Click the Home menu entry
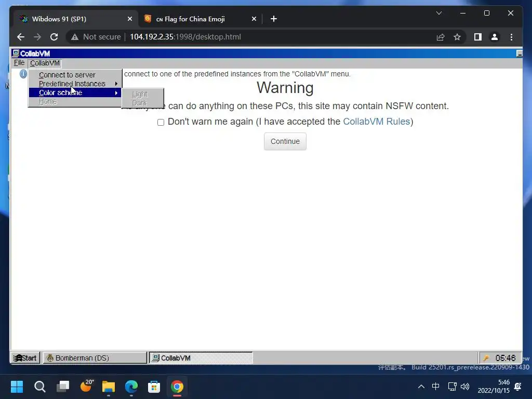Image resolution: width=532 pixels, height=399 pixels. pyautogui.click(x=75, y=101)
